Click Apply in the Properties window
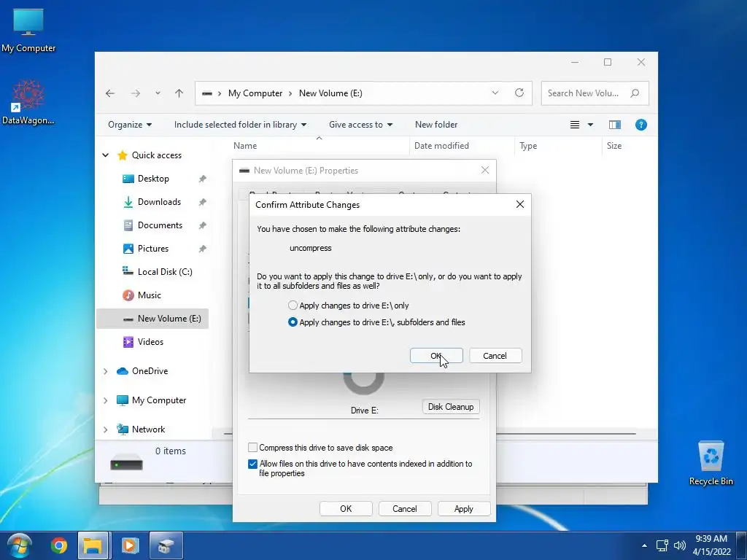Screen dimensions: 747x560 click(463, 508)
